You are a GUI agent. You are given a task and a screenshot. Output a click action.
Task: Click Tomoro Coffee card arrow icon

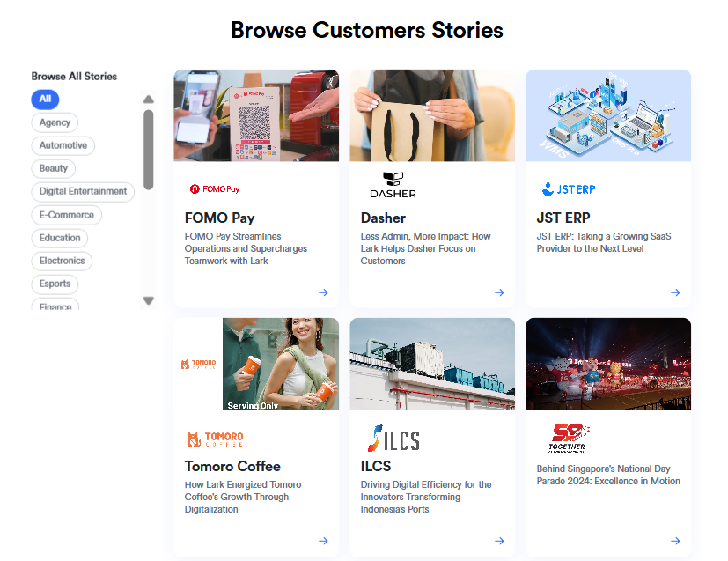(x=323, y=541)
